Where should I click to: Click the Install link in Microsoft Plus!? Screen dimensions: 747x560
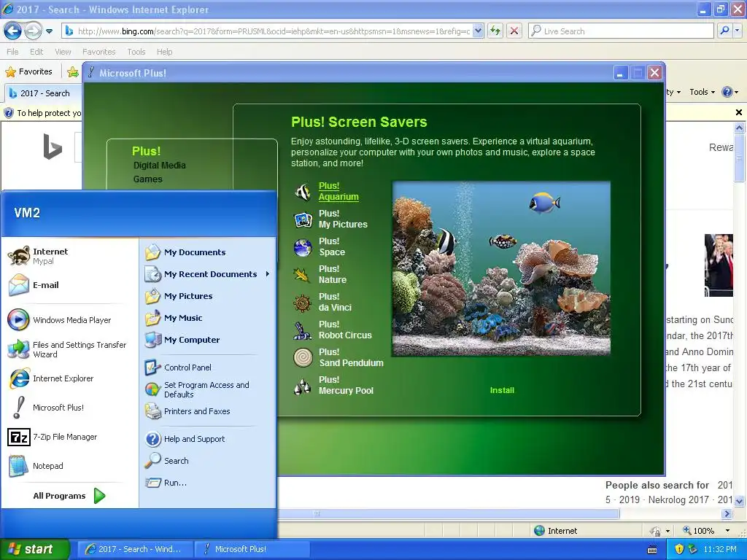(x=502, y=390)
